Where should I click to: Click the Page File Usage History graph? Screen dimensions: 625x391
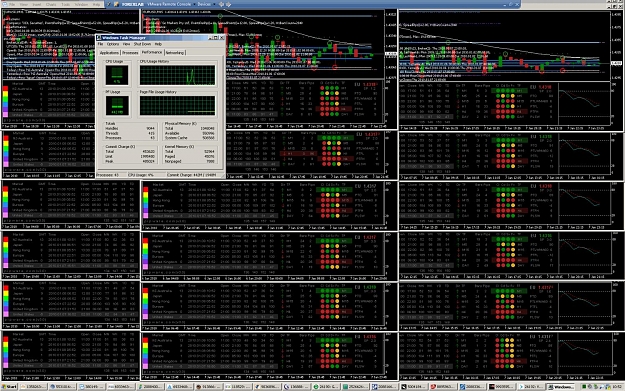[x=177, y=105]
